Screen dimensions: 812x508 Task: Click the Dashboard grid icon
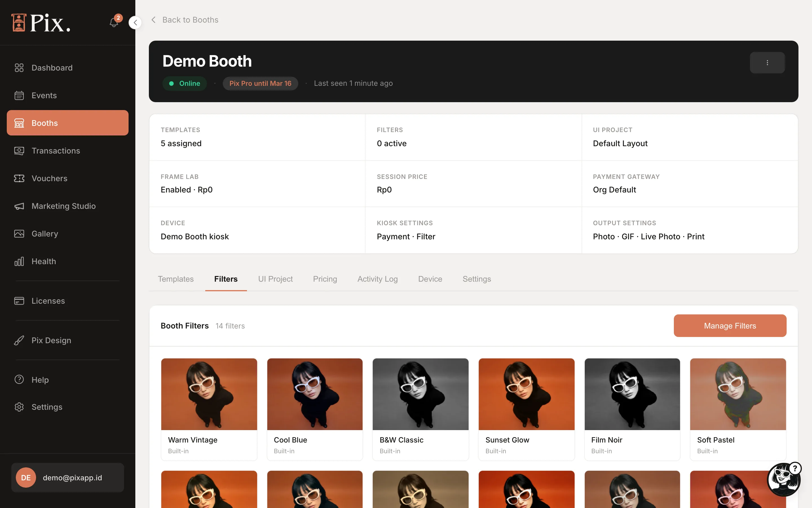[x=19, y=68]
